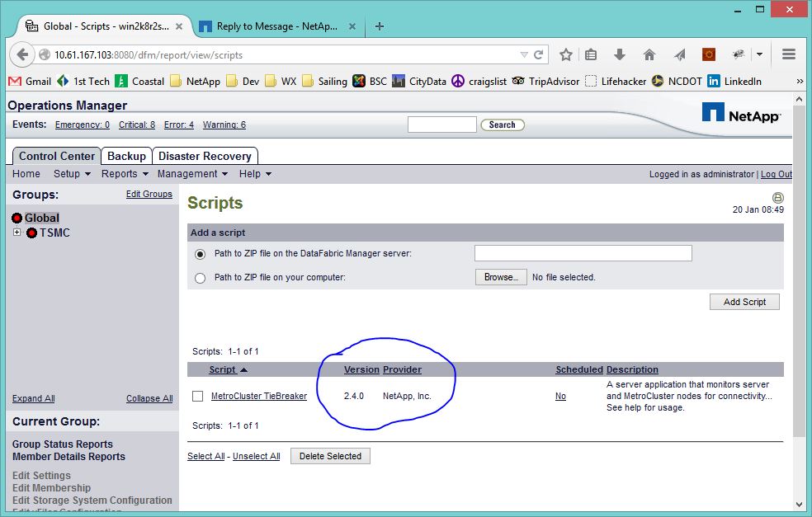Click the Browse button

(501, 277)
